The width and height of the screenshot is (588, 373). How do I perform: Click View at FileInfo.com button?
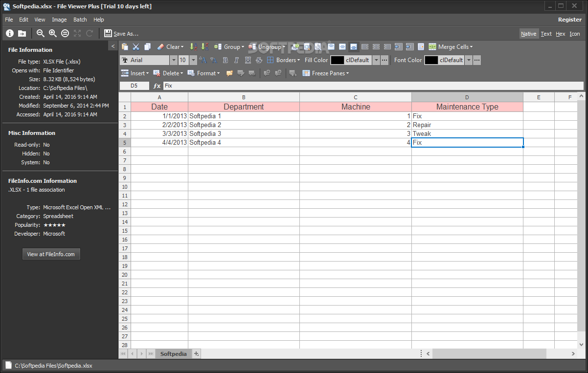pos(51,254)
